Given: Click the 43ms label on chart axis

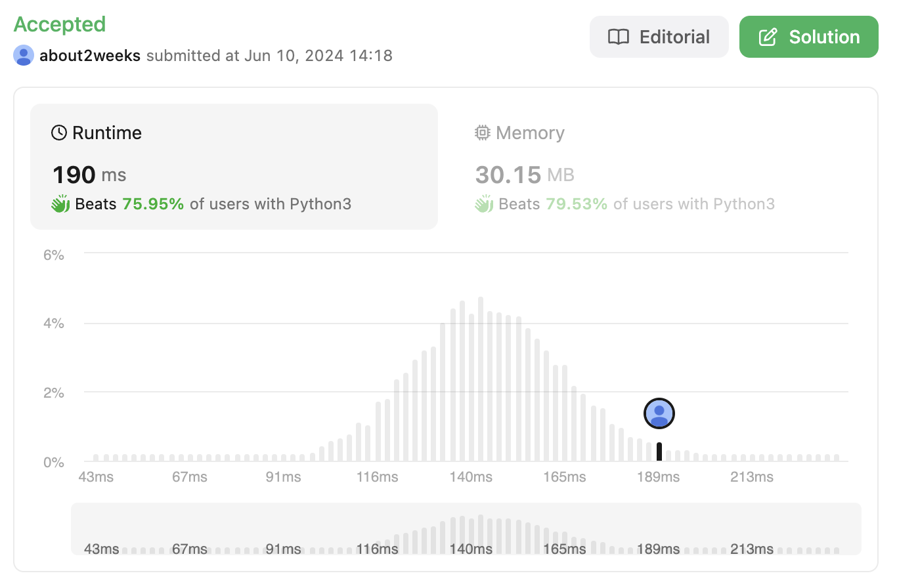Looking at the screenshot, I should point(96,477).
